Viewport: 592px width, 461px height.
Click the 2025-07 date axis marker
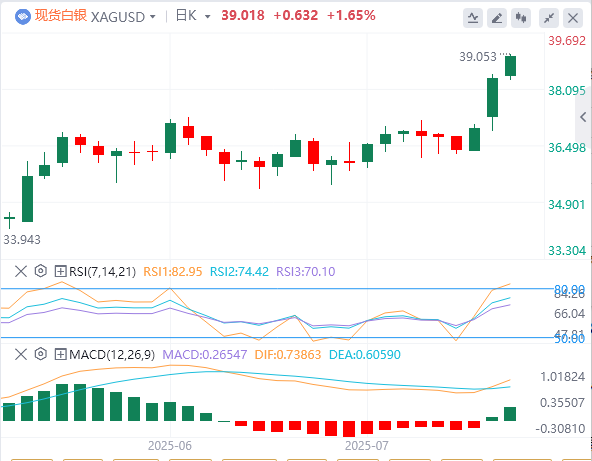pos(366,446)
